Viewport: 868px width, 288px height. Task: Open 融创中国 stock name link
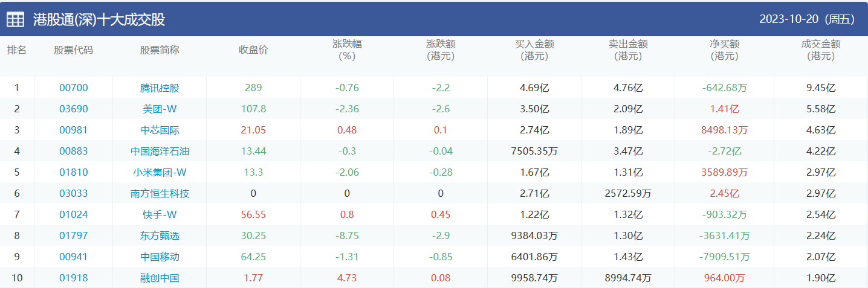(x=160, y=278)
